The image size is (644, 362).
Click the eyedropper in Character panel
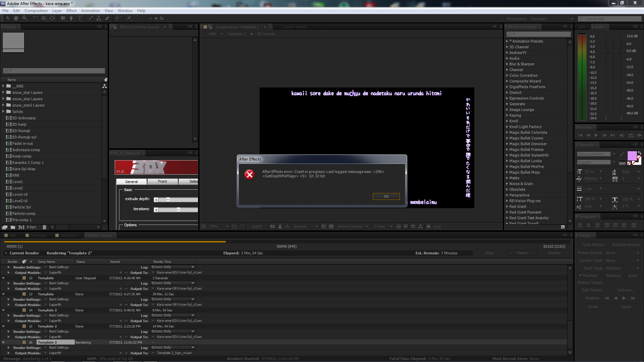click(x=622, y=154)
